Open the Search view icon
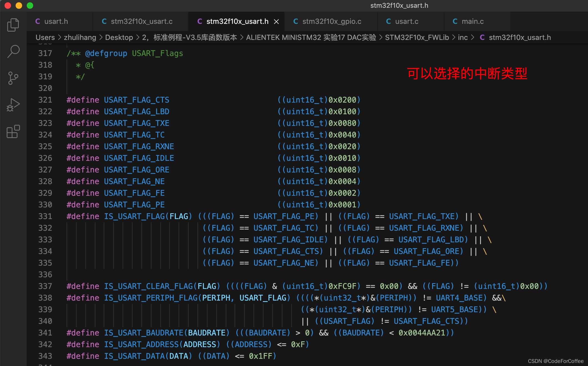The width and height of the screenshot is (588, 366). click(13, 51)
